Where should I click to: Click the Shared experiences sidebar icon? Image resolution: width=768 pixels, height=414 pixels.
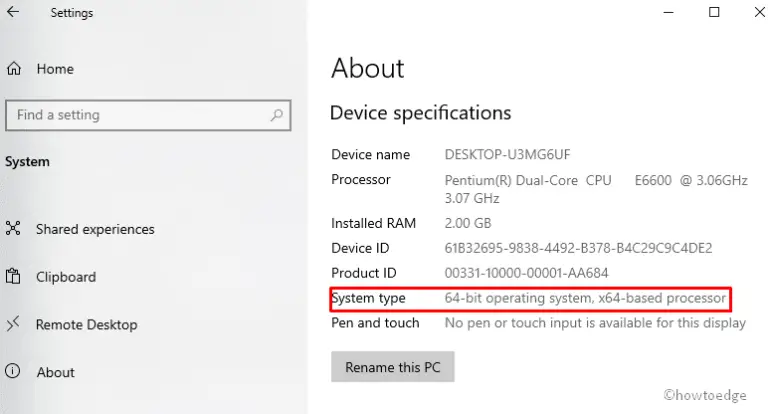[x=13, y=229]
